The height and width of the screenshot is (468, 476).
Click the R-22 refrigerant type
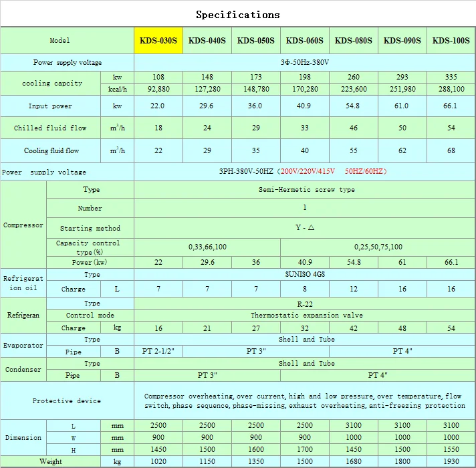coord(305,304)
